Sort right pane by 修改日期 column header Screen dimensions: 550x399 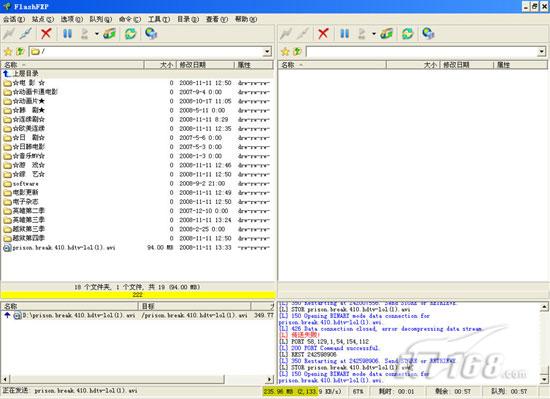pyautogui.click(x=467, y=65)
